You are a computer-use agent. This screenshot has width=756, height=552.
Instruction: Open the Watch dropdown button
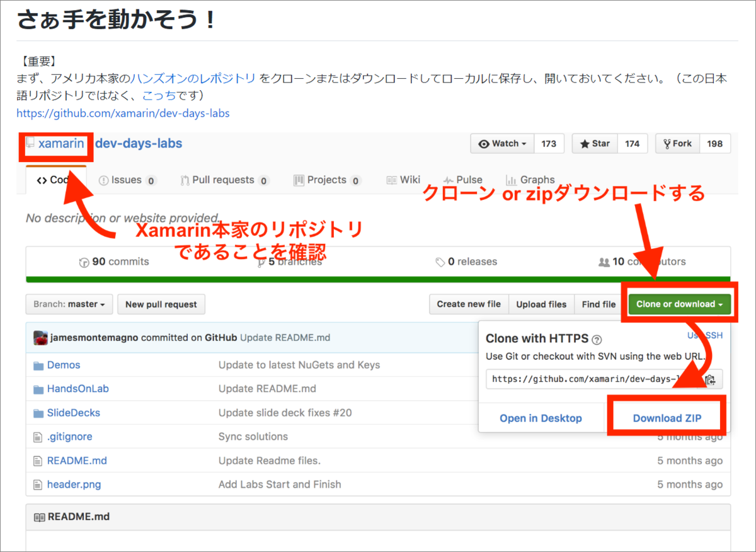coord(503,144)
